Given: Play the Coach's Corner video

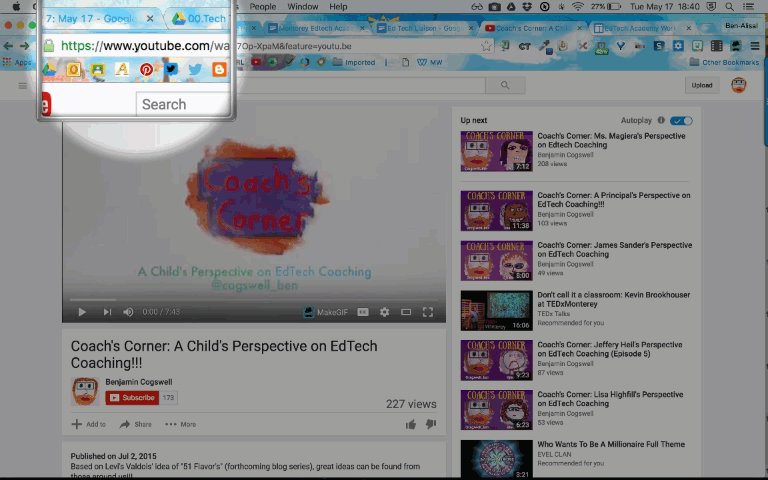Looking at the screenshot, I should pos(82,312).
